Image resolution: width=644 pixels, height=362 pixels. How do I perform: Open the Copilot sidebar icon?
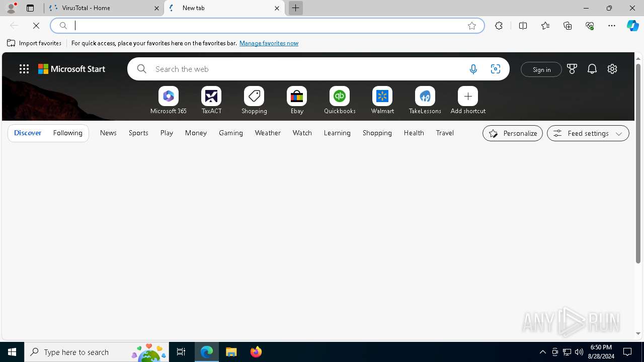tap(633, 26)
